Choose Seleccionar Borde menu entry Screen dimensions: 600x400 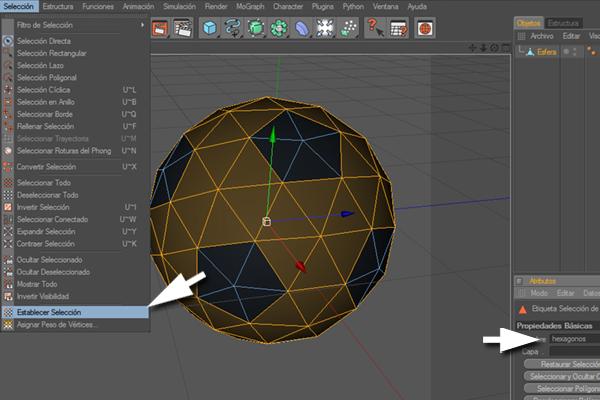75,114
